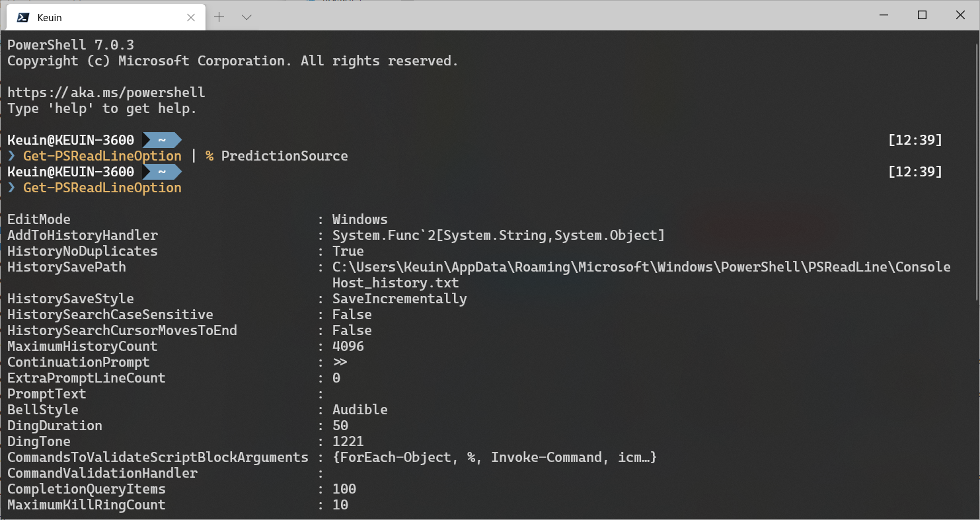The height and width of the screenshot is (520, 980).
Task: Select the PredictionSource text in the pipeline
Action: (x=284, y=155)
